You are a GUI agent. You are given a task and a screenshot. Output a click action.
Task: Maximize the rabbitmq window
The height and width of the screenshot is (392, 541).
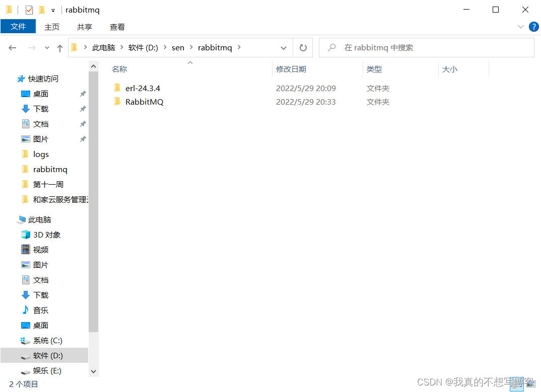click(x=496, y=10)
